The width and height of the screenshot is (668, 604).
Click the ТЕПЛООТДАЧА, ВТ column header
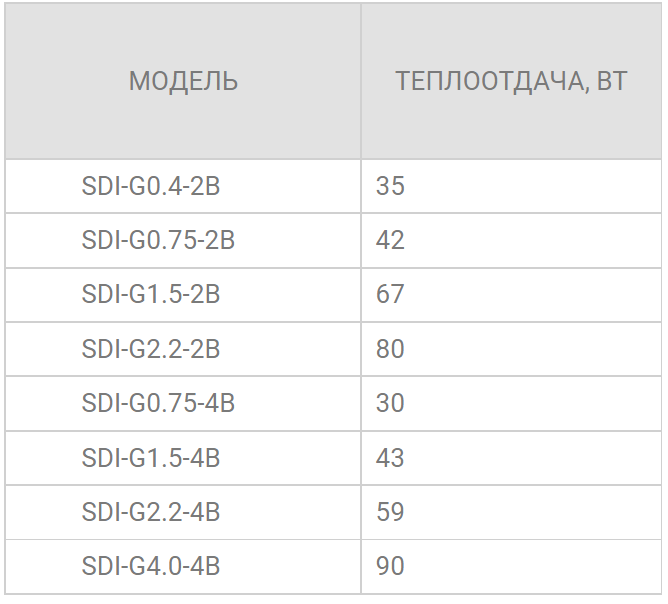pyautogui.click(x=511, y=81)
